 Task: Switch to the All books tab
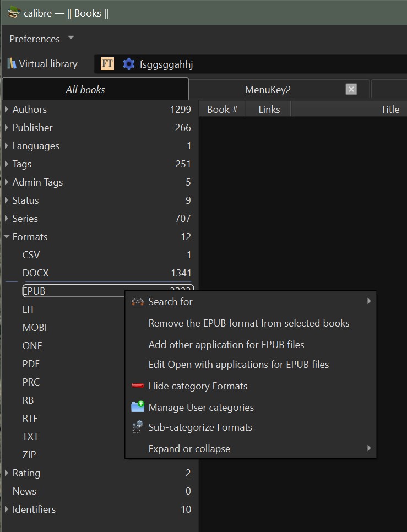(85, 89)
